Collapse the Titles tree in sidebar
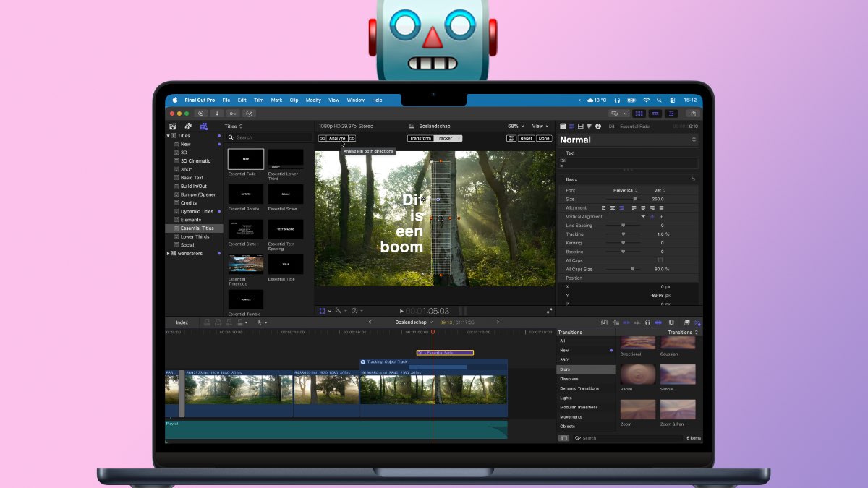868x488 pixels. 169,136
